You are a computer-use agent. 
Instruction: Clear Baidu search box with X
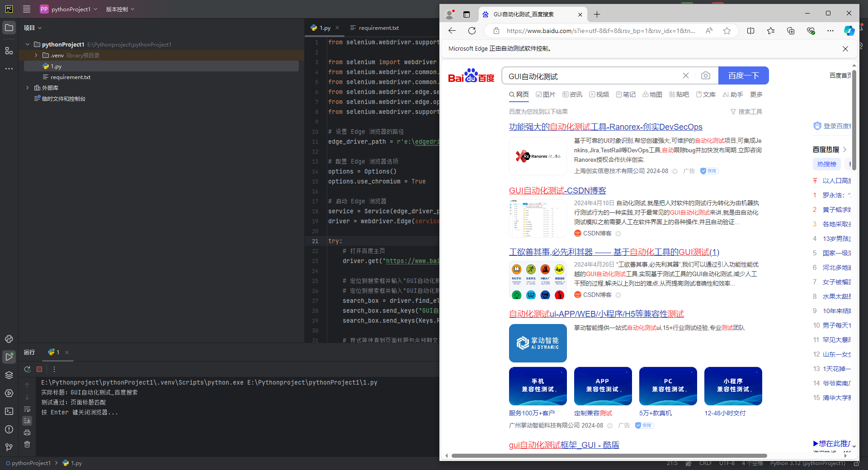pos(686,75)
